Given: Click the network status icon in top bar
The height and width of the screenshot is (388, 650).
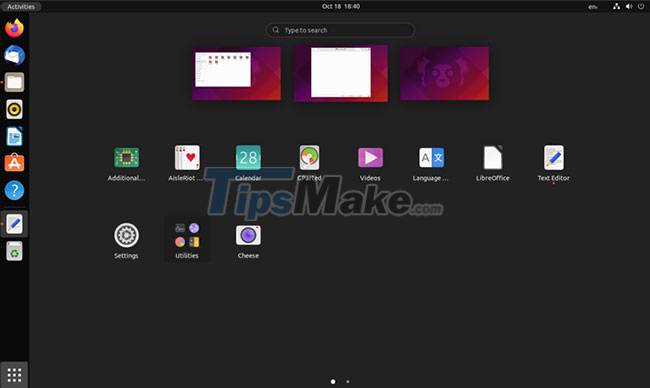Looking at the screenshot, I should [x=616, y=6].
